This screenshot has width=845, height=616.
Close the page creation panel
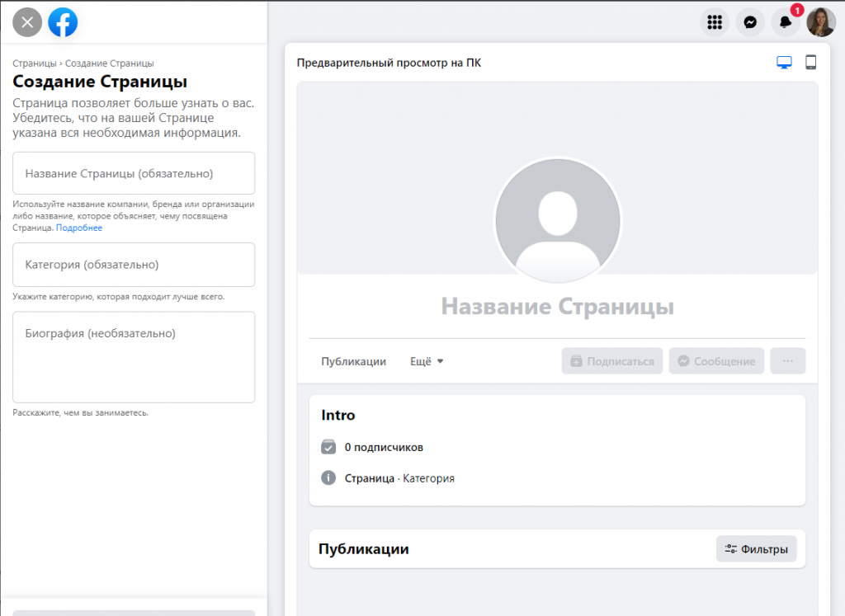[27, 22]
